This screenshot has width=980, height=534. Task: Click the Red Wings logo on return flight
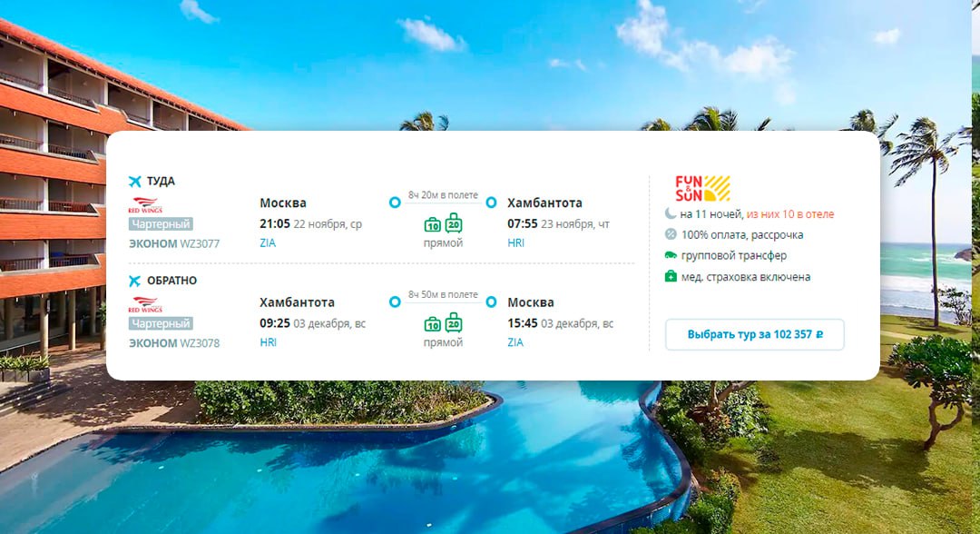pyautogui.click(x=145, y=304)
